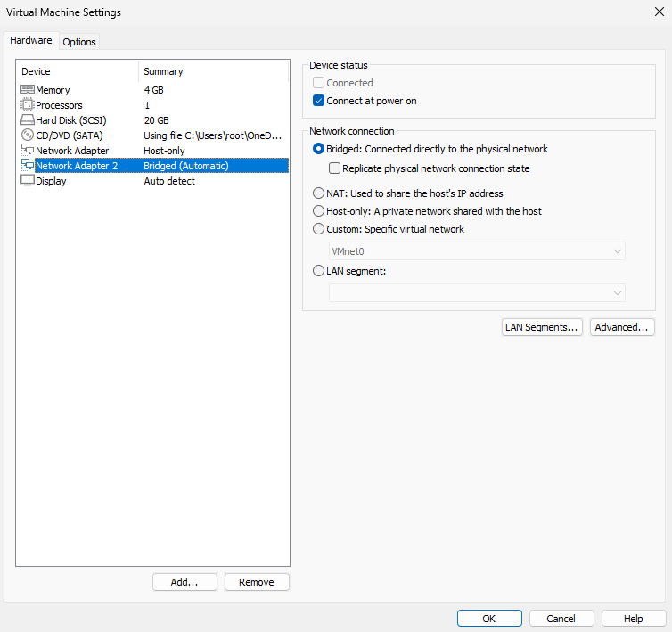This screenshot has width=672, height=632.
Task: Select the Host-only private network option
Action: pos(319,211)
